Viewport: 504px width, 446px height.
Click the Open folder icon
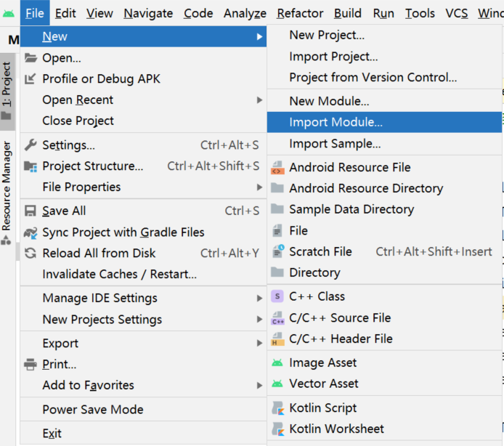[31, 58]
